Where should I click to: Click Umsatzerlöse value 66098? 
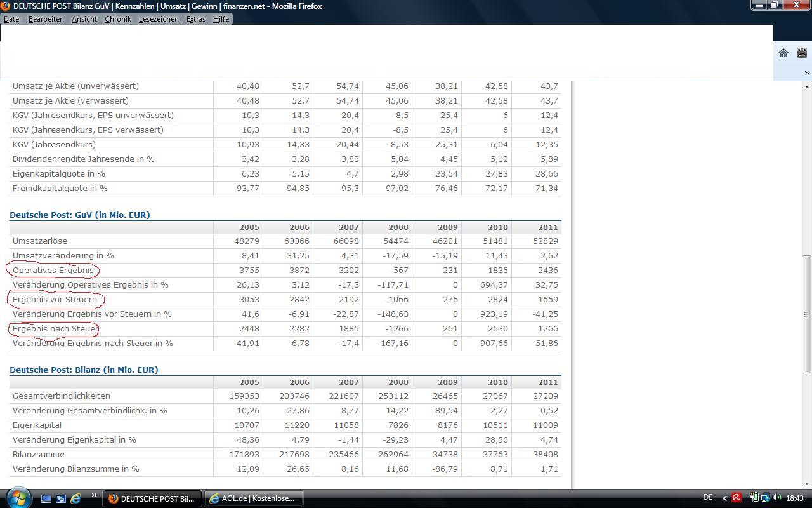pos(346,241)
